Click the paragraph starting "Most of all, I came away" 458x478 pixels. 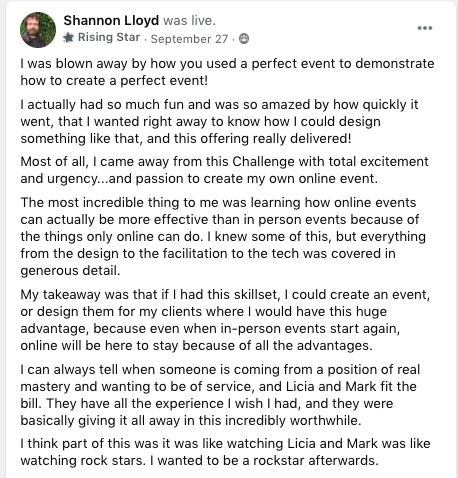(x=224, y=170)
